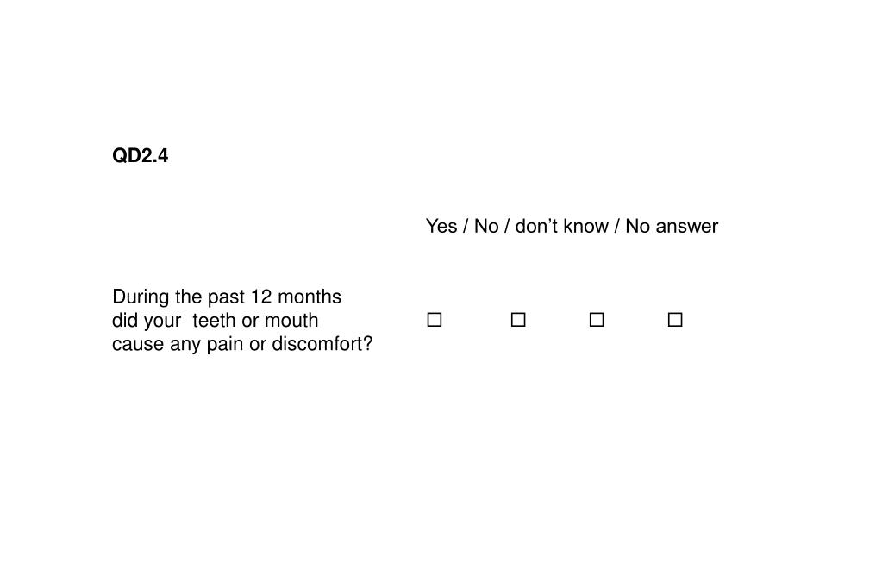Click the 'Yes' column label

pyautogui.click(x=441, y=226)
